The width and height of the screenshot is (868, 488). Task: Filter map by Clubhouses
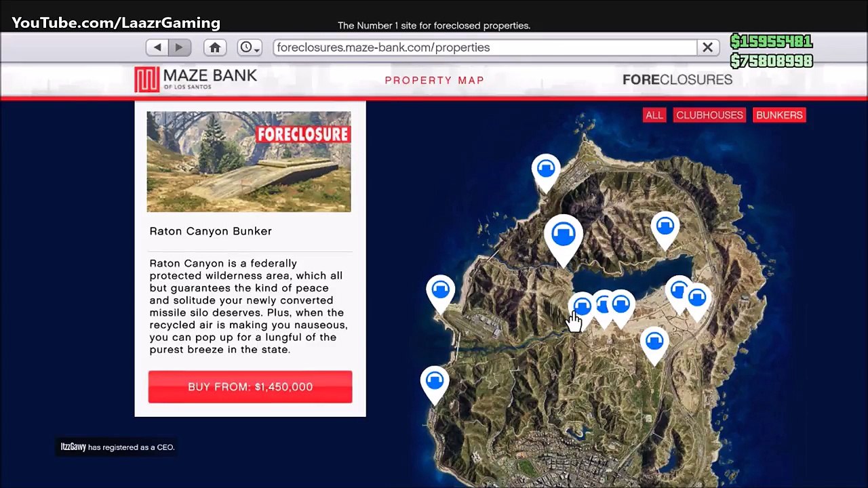pos(709,115)
